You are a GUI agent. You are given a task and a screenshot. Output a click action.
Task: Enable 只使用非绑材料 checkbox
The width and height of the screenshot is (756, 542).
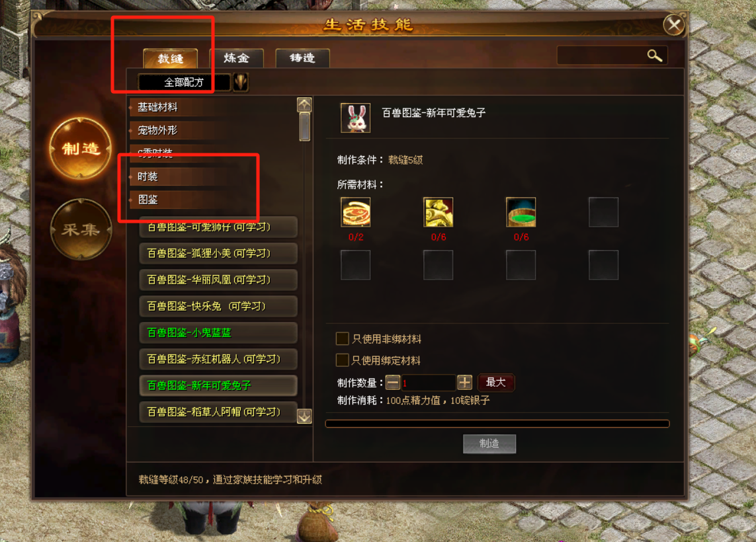342,338
